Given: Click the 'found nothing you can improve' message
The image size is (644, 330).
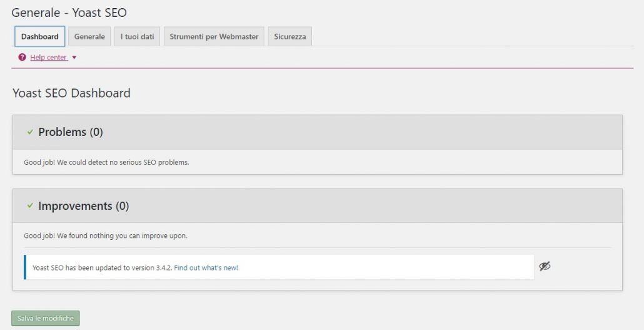Looking at the screenshot, I should tap(106, 236).
